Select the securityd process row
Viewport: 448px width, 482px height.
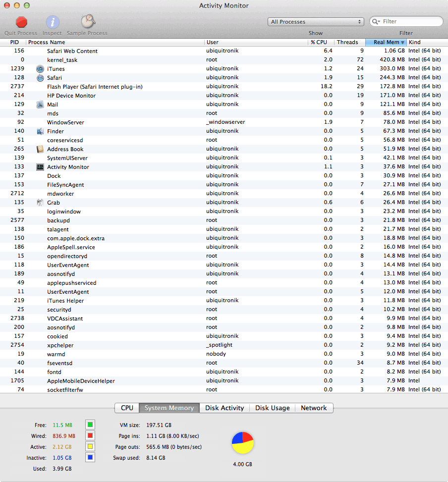pos(224,310)
